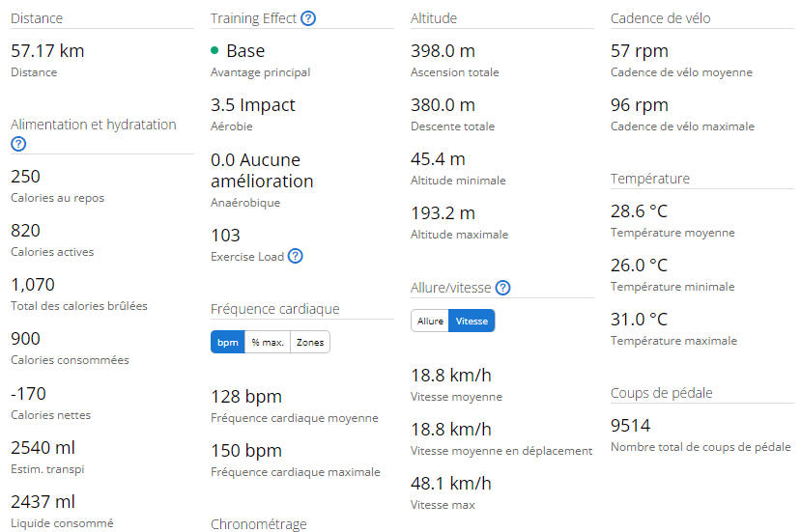
Task: Click the green Base status dot
Action: point(215,50)
